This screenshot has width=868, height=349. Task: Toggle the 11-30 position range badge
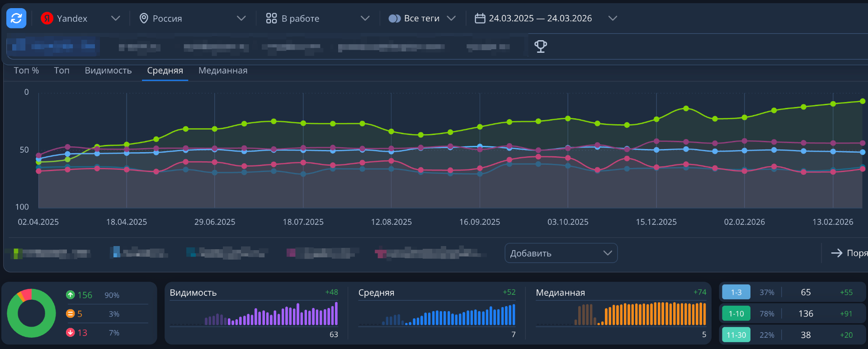tap(736, 335)
